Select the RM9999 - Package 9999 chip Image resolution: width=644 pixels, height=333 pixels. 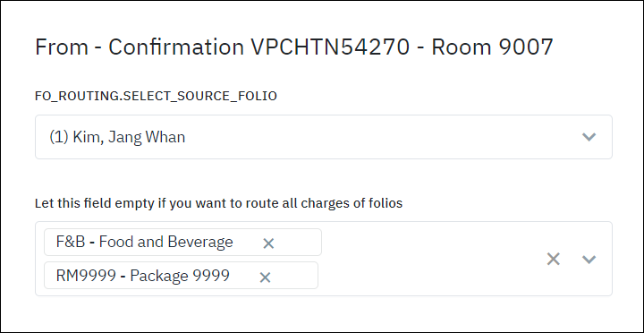point(181,276)
